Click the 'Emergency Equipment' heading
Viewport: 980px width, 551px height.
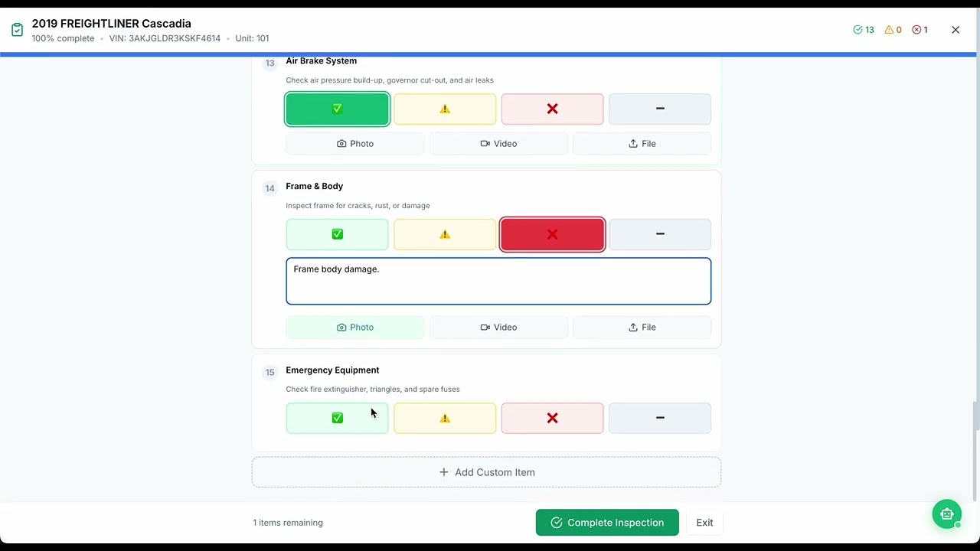click(332, 370)
